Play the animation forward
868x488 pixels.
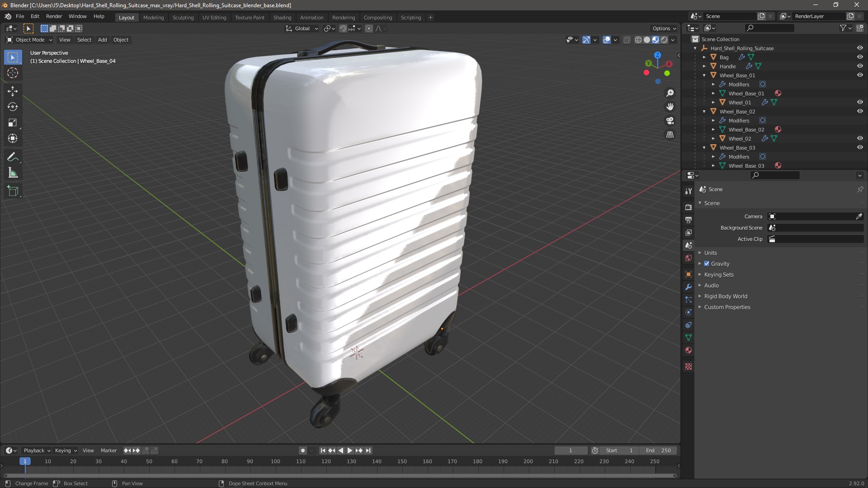pos(350,450)
